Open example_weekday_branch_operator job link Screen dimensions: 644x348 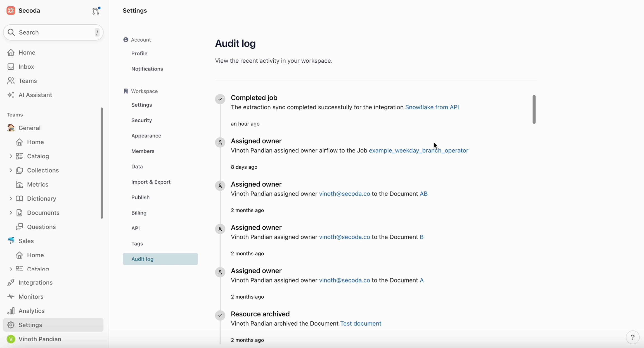(418, 151)
